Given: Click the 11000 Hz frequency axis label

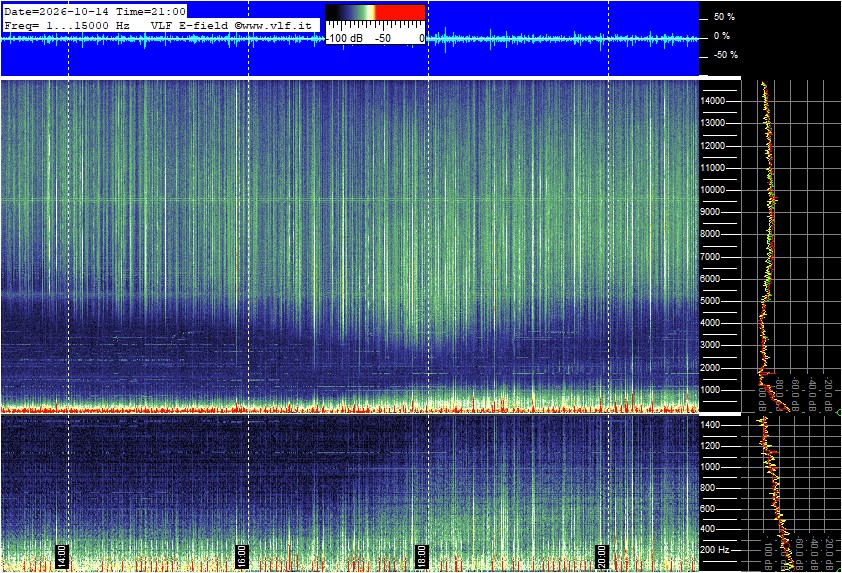Looking at the screenshot, I should 713,168.
